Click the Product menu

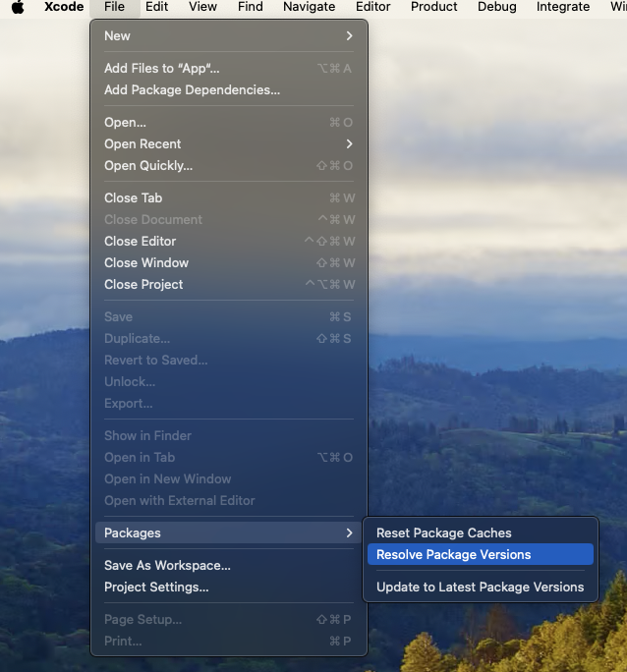[433, 7]
